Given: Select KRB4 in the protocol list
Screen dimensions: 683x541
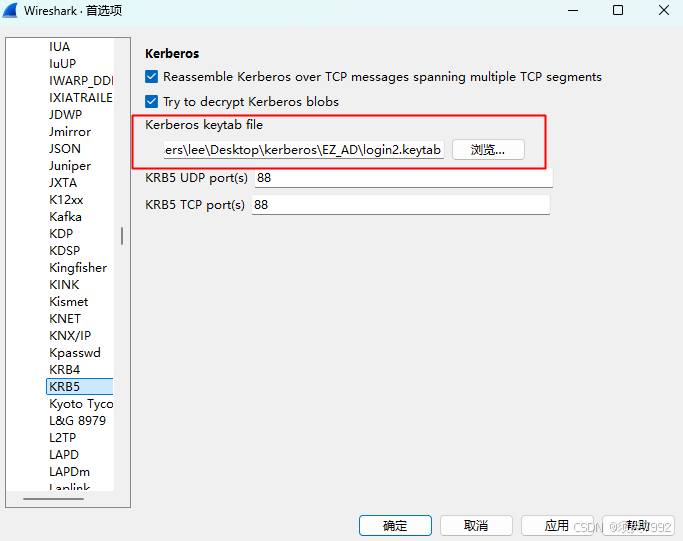Looking at the screenshot, I should tap(64, 369).
